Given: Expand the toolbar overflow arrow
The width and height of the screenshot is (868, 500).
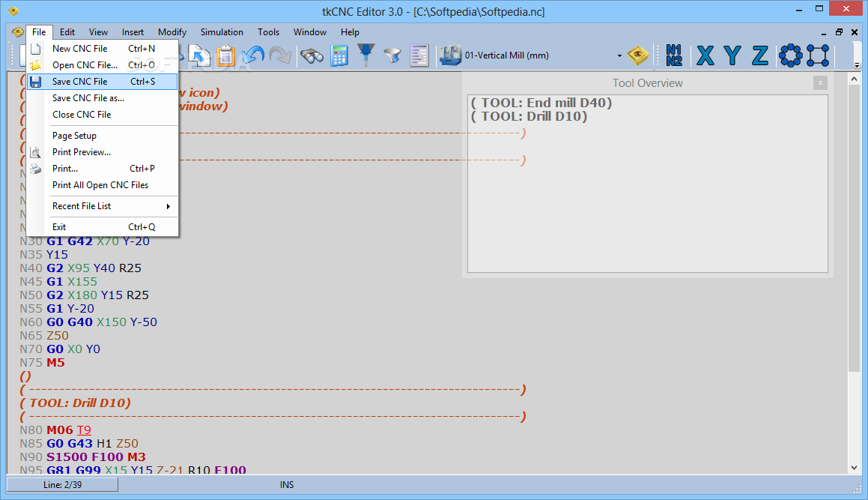Looking at the screenshot, I should coord(857,65).
